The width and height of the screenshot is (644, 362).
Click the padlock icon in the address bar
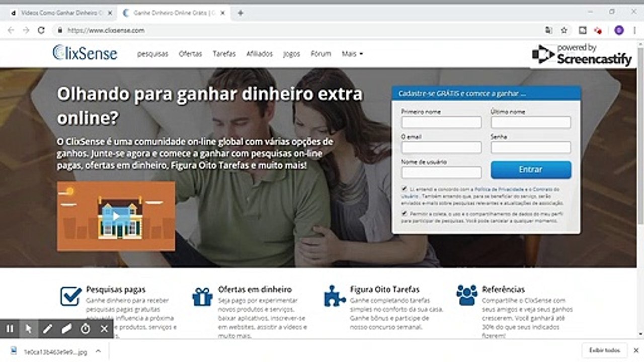pos(60,30)
